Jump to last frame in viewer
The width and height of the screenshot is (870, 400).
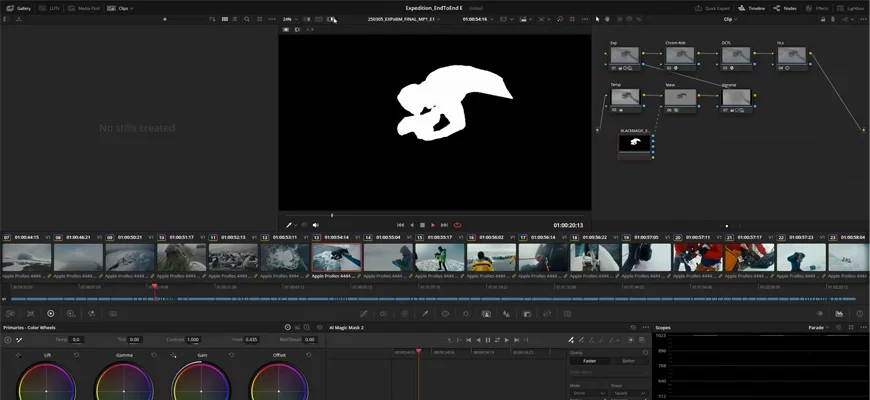pyautogui.click(x=444, y=225)
